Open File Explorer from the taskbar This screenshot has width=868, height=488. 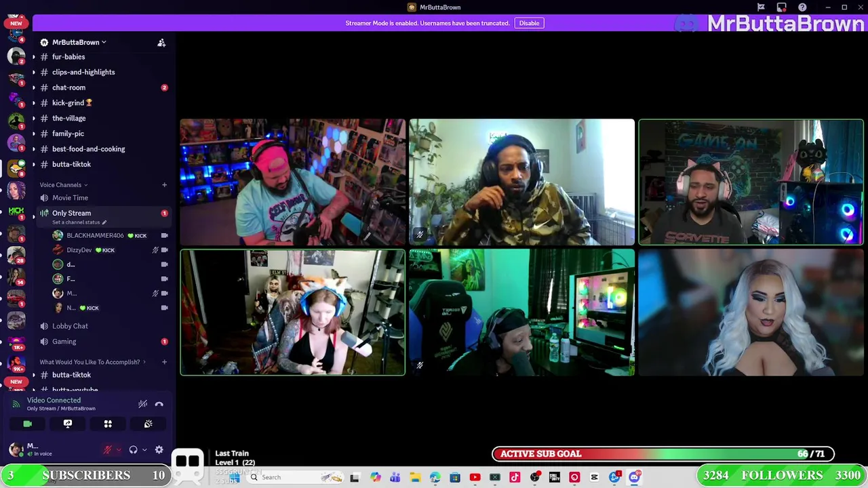[x=415, y=478]
